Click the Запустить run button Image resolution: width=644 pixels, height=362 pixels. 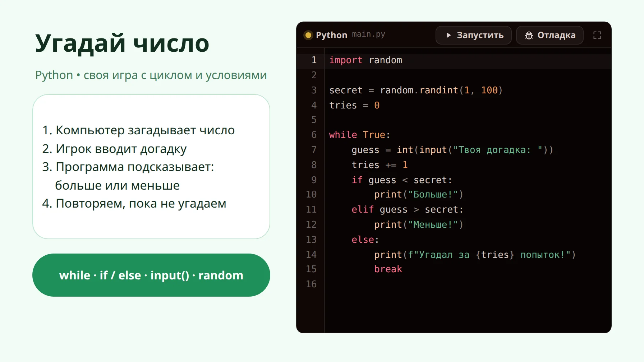473,35
